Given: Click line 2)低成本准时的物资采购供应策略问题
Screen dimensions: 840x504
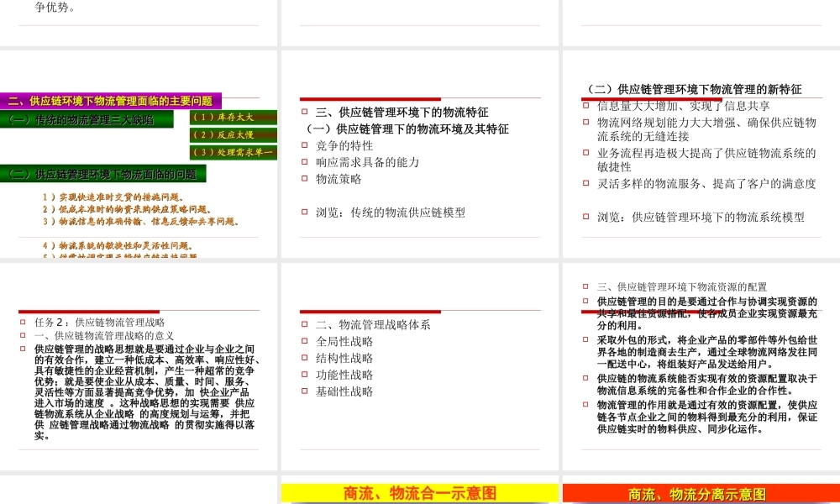Looking at the screenshot, I should pyautogui.click(x=128, y=209).
